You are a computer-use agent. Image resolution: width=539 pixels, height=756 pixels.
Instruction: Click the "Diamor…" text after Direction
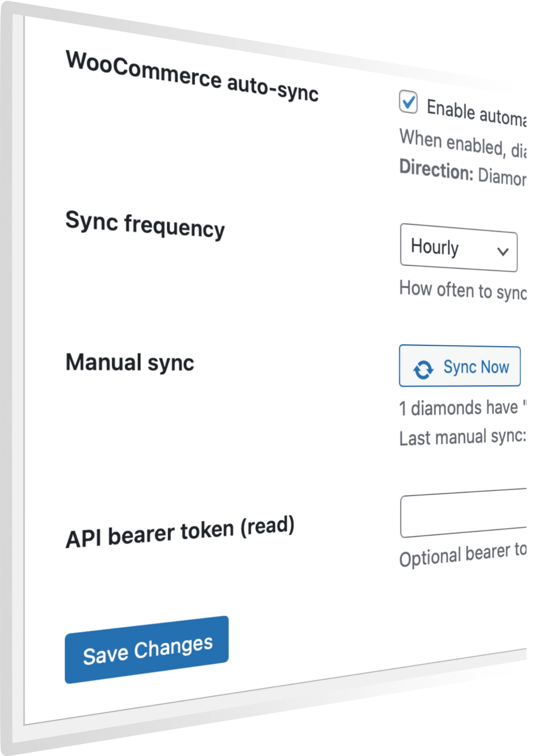click(501, 177)
